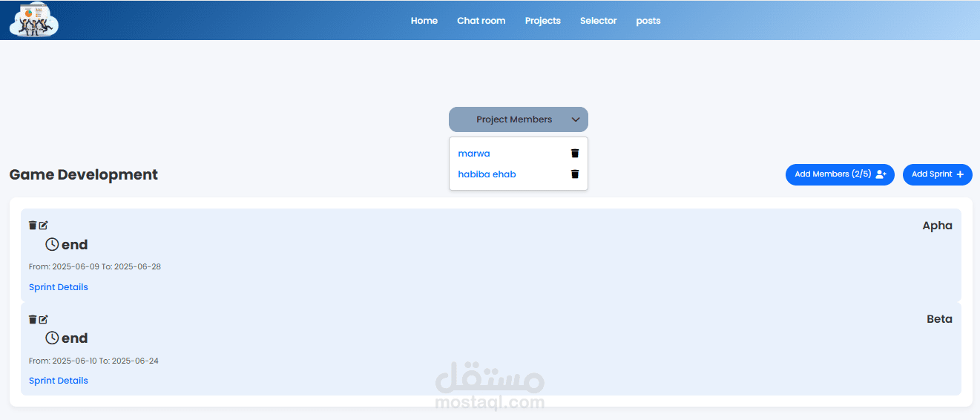
Task: Click the site logo in the header
Action: pos(34,20)
